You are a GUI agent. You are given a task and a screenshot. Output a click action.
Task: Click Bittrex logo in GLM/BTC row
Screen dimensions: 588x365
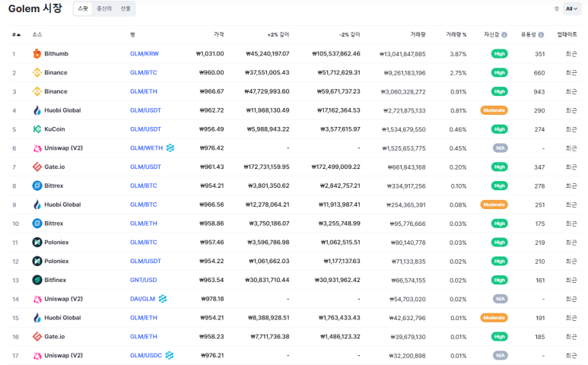pyautogui.click(x=37, y=186)
